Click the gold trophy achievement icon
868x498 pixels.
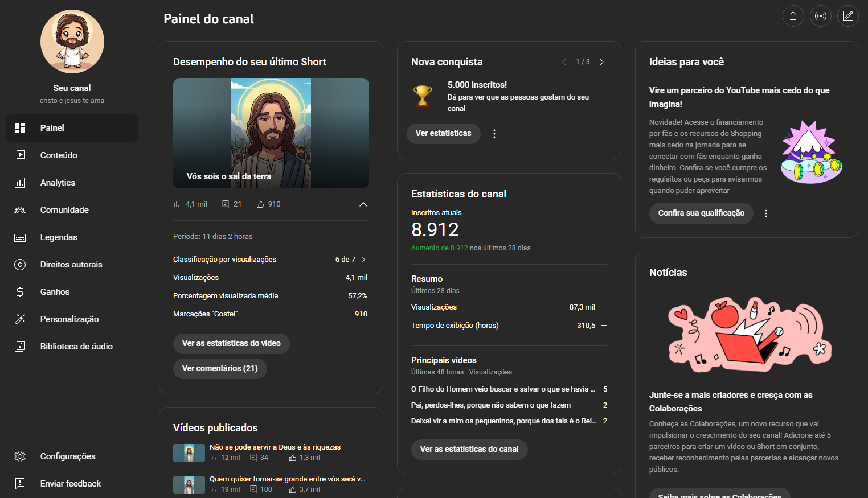coord(423,96)
